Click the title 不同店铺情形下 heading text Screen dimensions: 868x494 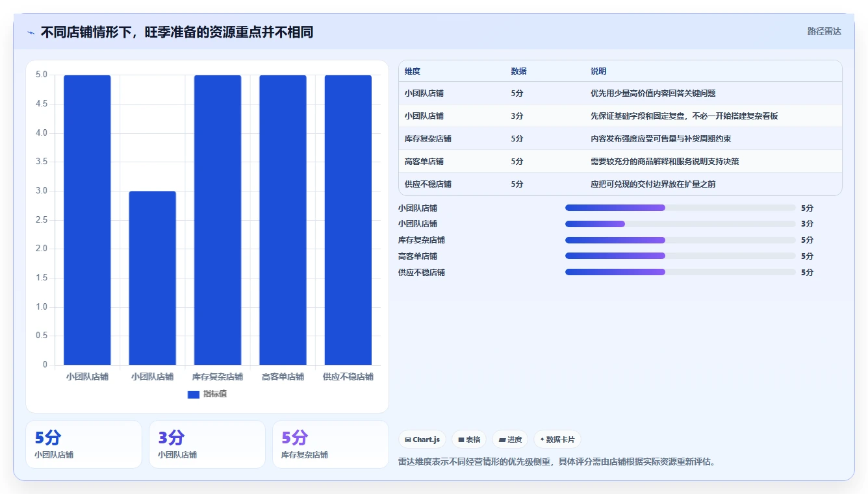tap(177, 32)
